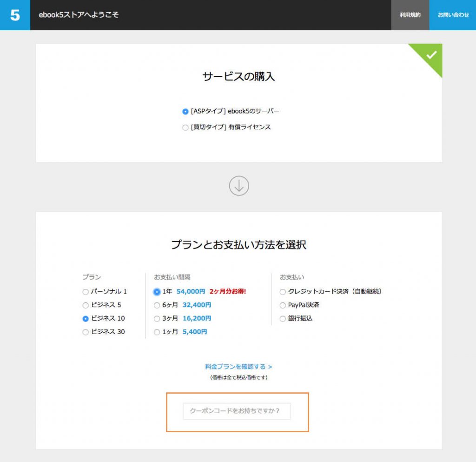Click the サービスの購入 heading

(238, 77)
